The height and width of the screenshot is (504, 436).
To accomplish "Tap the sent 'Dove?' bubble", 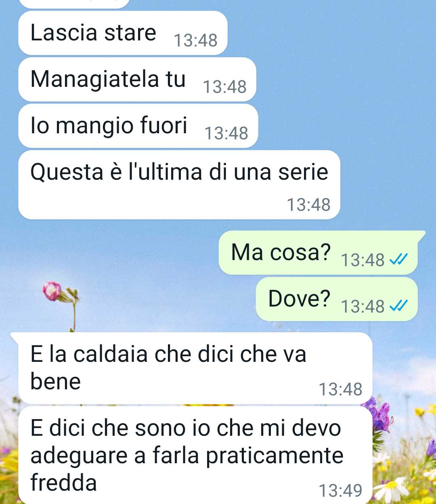I will pyautogui.click(x=336, y=299).
